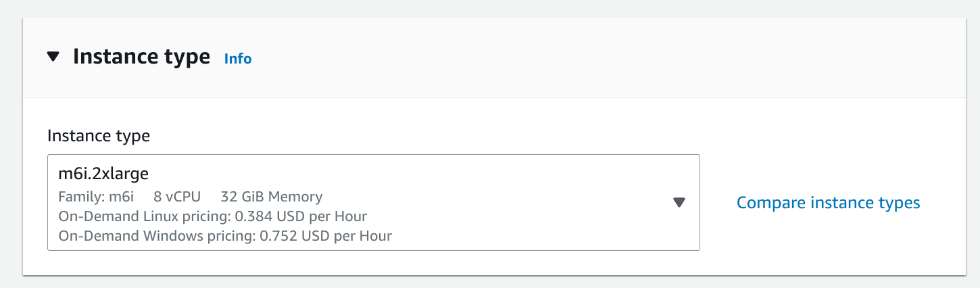
Task: Open the Info link beside Instance type
Action: [238, 59]
